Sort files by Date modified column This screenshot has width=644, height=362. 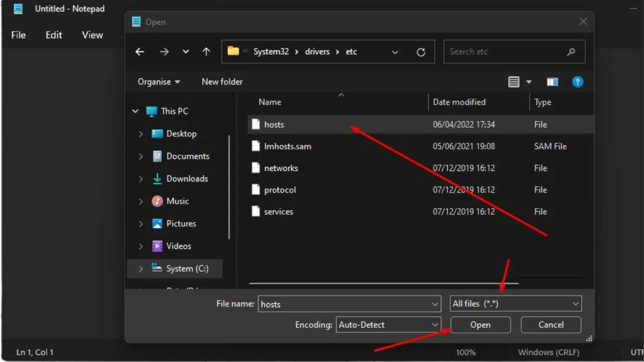tap(459, 102)
